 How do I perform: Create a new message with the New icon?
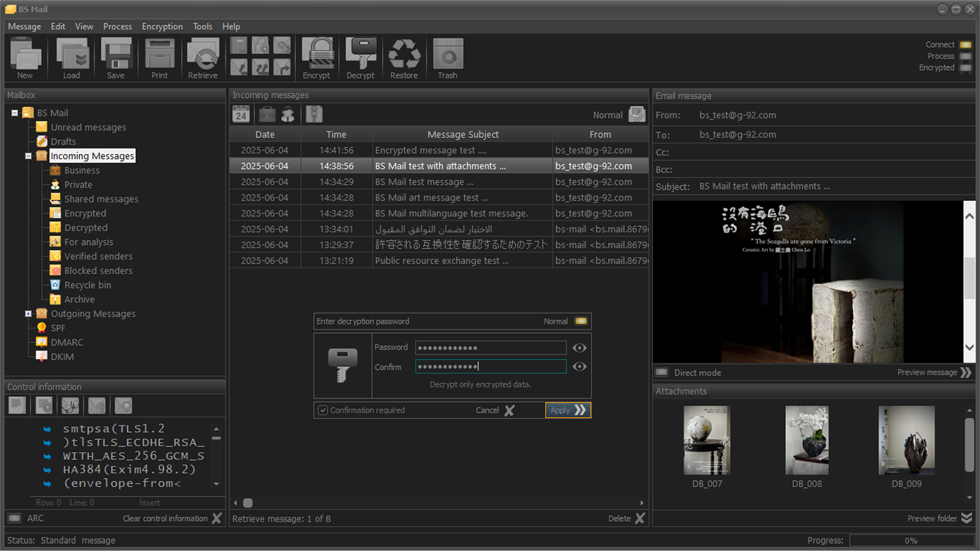coord(25,58)
